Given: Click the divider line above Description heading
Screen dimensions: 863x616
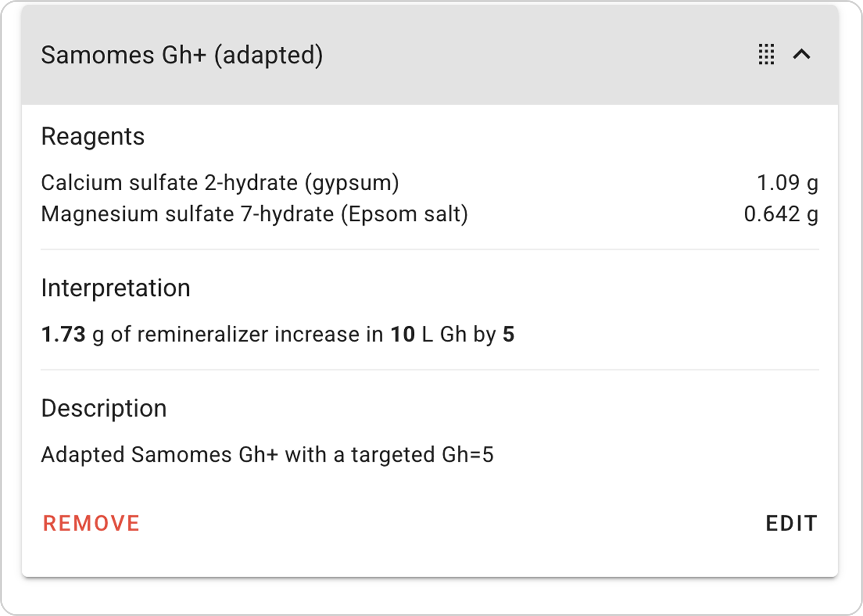Looking at the screenshot, I should coord(430,370).
